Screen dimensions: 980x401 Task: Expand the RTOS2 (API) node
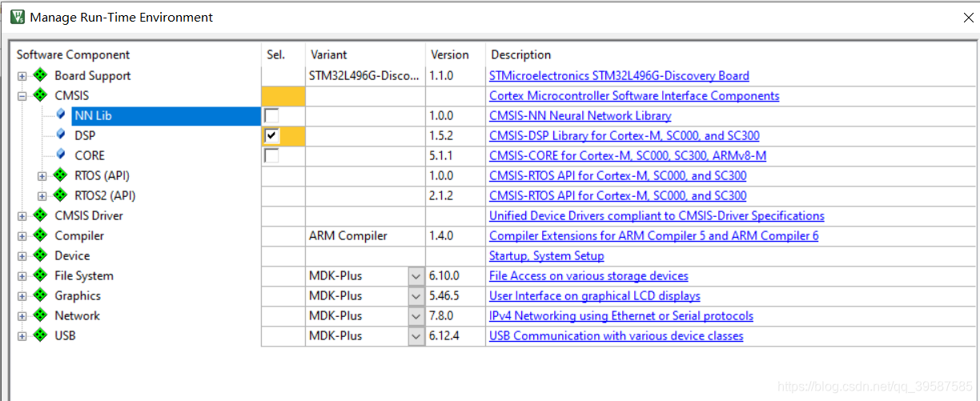42,196
